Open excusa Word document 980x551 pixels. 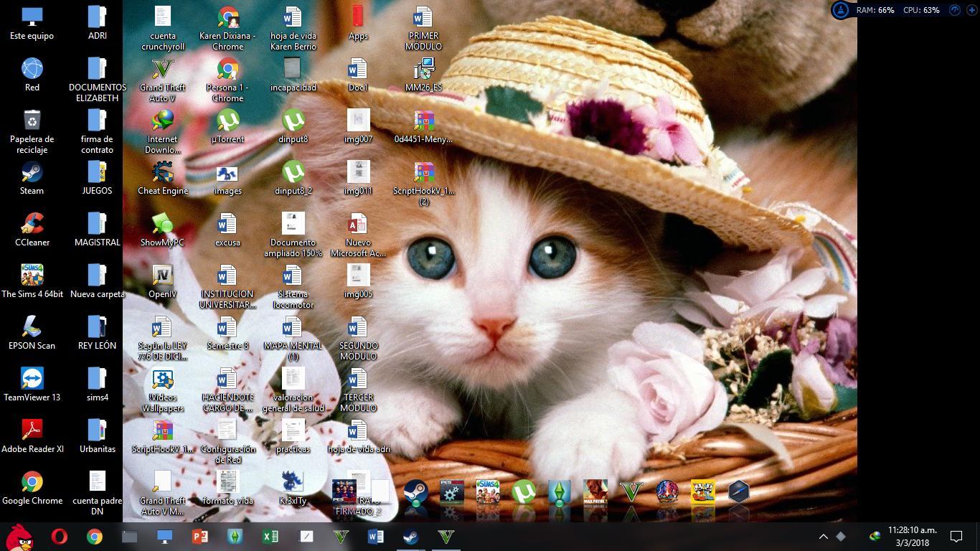(228, 229)
